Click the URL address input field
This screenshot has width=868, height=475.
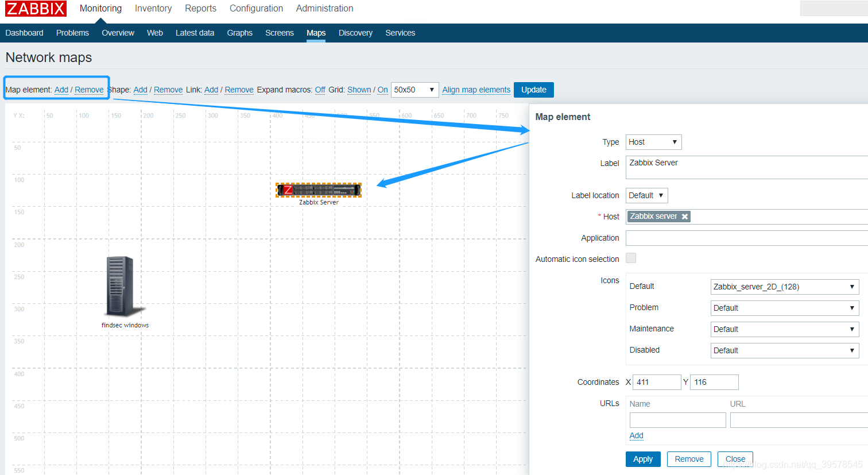tap(799, 420)
